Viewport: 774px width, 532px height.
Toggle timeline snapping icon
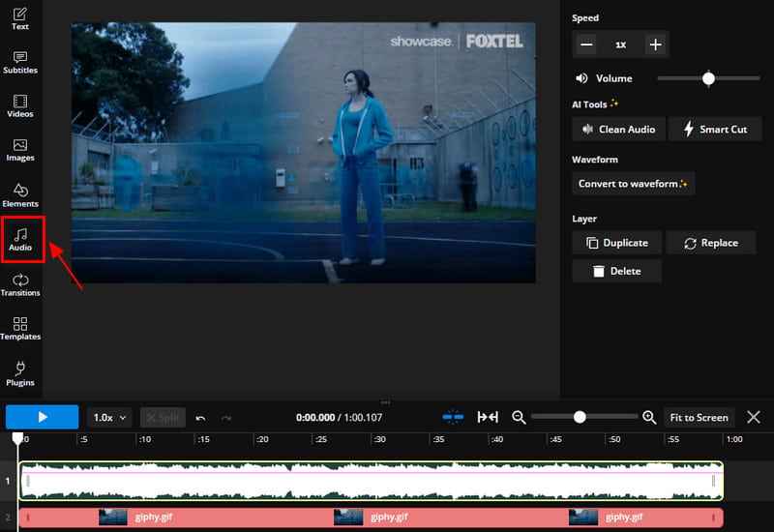point(453,417)
